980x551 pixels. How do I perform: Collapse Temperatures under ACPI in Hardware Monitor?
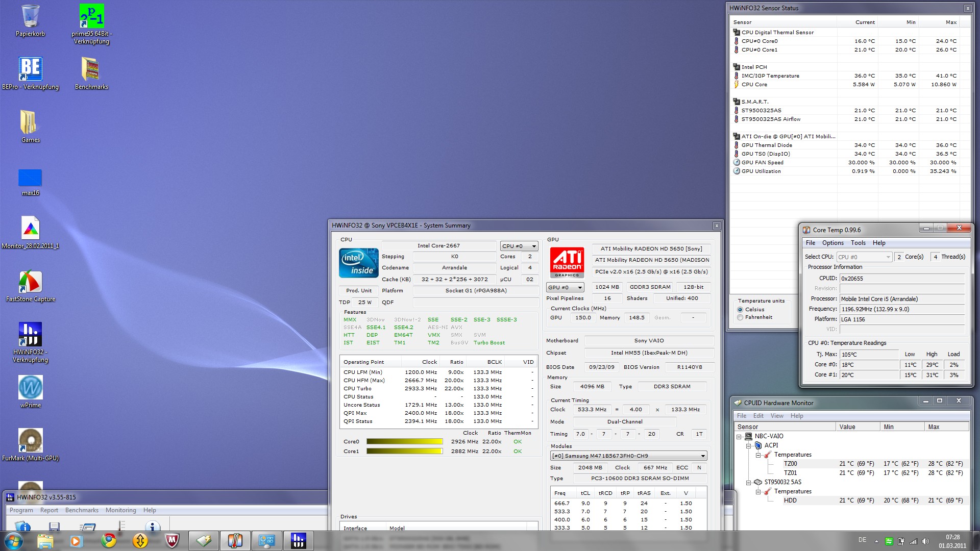758,455
